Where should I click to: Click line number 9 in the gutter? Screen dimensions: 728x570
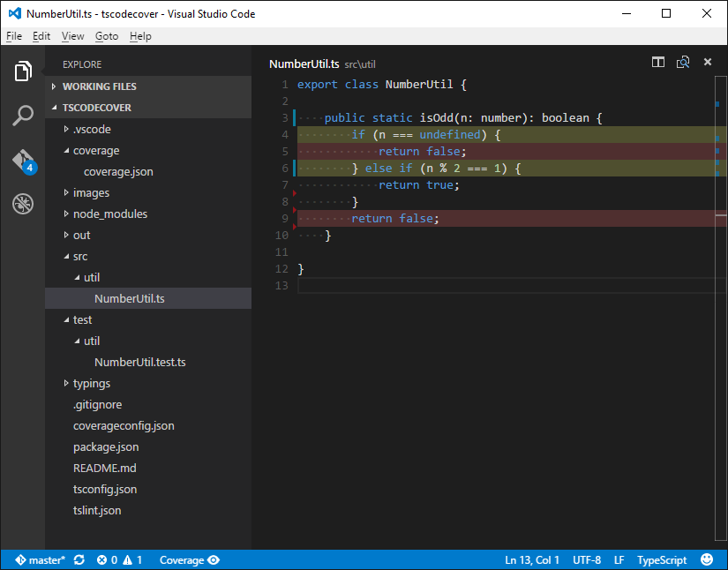pos(285,219)
